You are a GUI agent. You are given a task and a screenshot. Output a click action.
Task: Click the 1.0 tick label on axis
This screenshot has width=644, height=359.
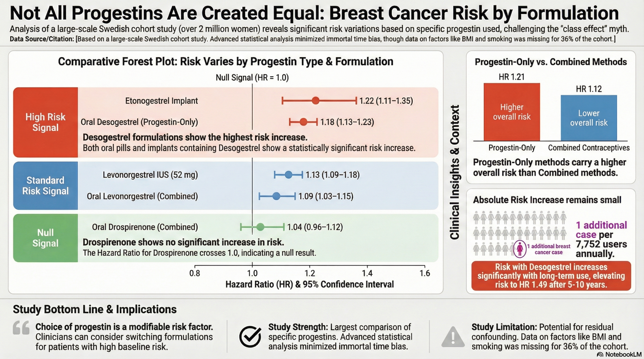click(252, 273)
